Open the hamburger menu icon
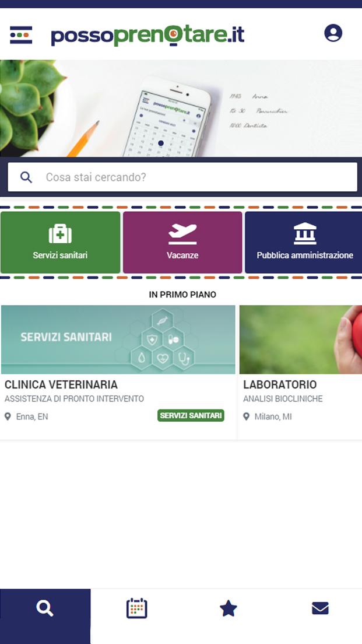Viewport: 362px width, 644px height. pos(21,35)
